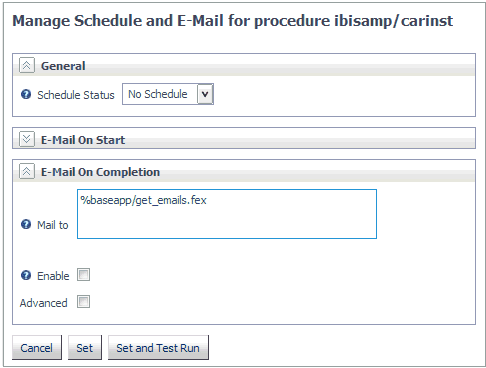
Task: Click the E-Mail On Completion header title
Action: [100, 172]
